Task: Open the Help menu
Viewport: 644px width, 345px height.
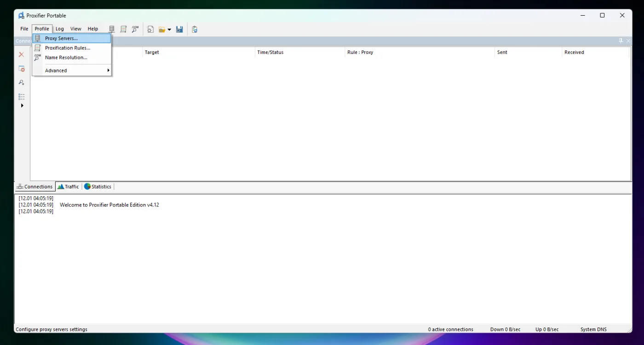Action: click(93, 29)
